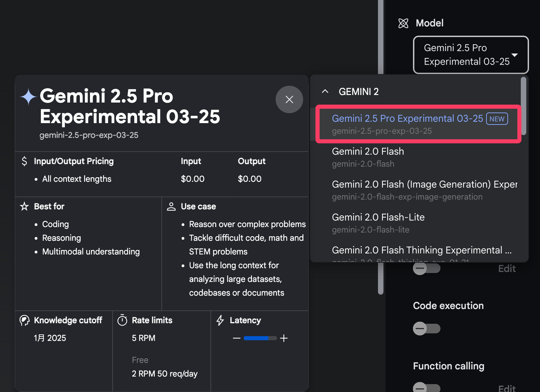Click the Latency lightning bolt icon
Viewport: 540px width, 392px height.
point(220,320)
